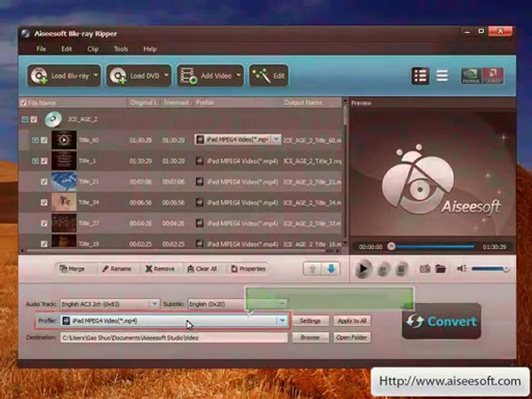Click profile format icon for Title_34
This screenshot has height=399, width=532.
pos(200,203)
